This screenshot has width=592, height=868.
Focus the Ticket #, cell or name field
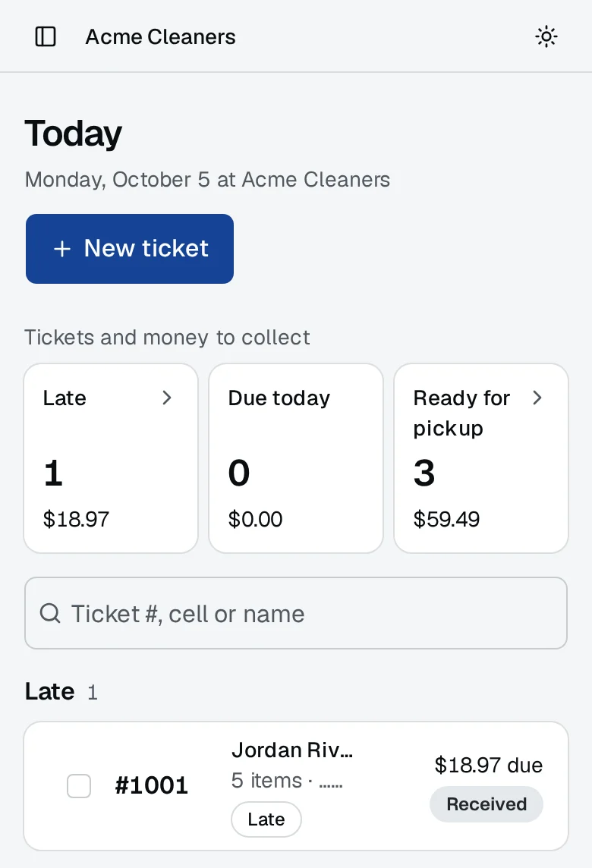296,613
